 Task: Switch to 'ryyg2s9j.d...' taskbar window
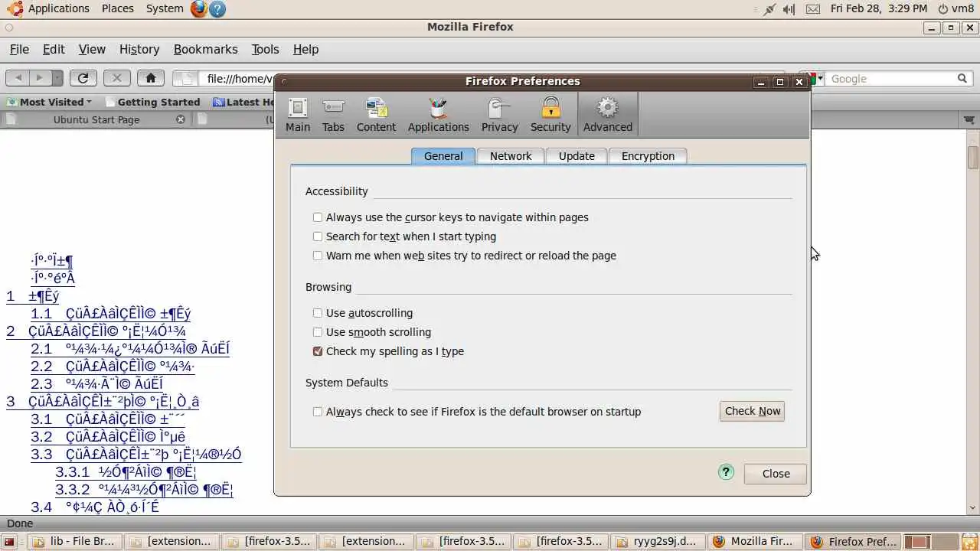click(658, 541)
